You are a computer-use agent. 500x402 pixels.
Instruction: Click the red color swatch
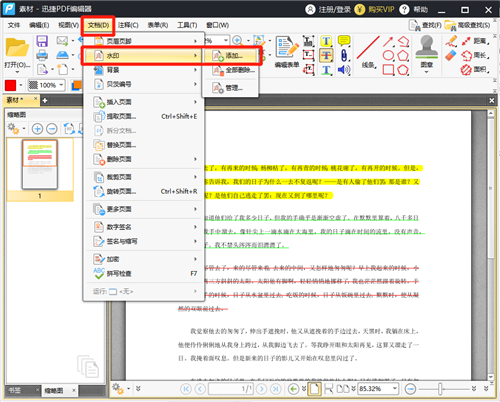(x=10, y=85)
